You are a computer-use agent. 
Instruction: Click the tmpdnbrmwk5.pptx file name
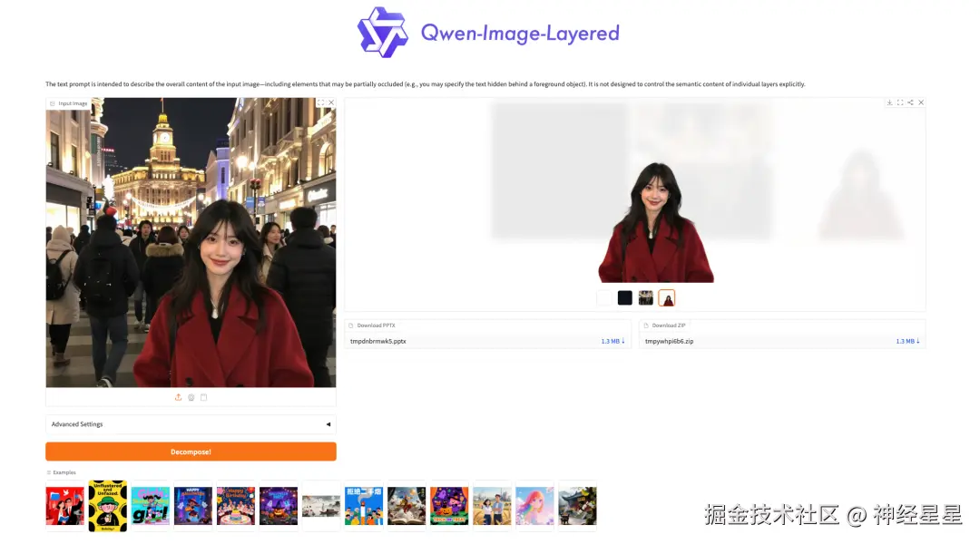[378, 341]
